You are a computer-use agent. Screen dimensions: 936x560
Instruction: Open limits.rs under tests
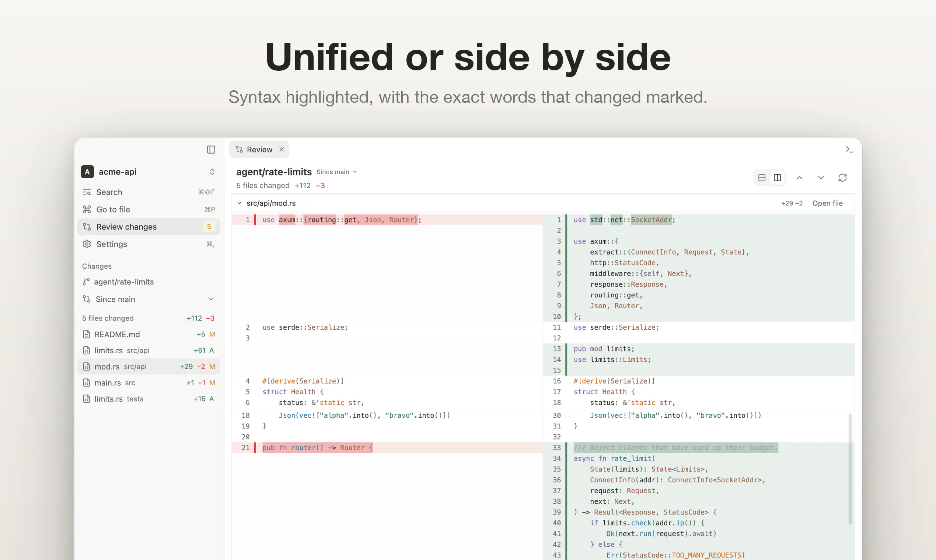coord(149,399)
